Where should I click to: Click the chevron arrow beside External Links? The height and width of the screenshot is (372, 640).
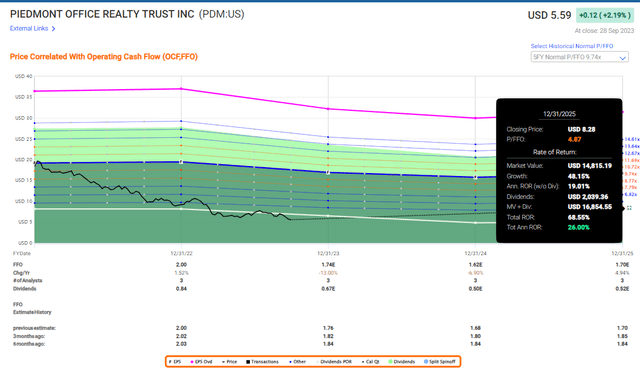click(x=53, y=29)
